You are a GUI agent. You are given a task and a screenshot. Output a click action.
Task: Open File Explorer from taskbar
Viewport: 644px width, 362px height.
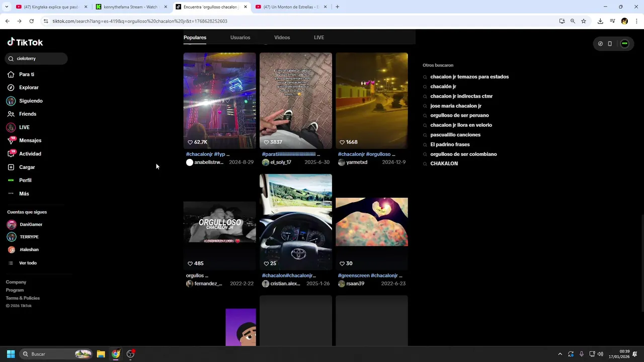coord(101,354)
